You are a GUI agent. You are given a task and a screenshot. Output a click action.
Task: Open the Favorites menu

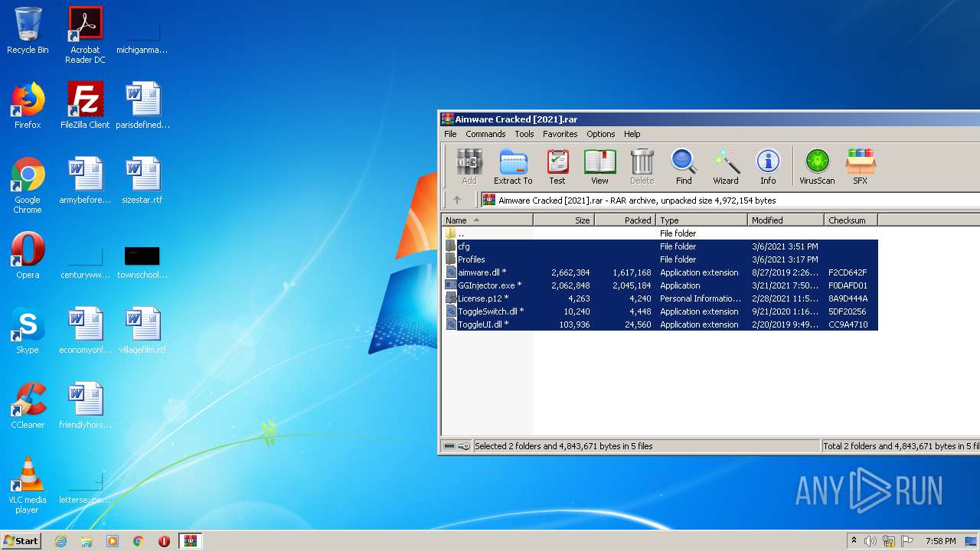click(x=560, y=134)
